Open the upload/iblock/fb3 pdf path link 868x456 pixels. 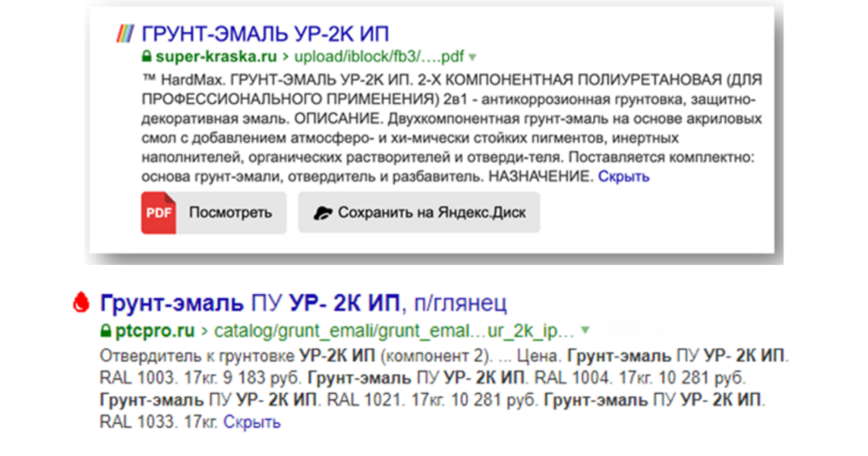tap(378, 56)
